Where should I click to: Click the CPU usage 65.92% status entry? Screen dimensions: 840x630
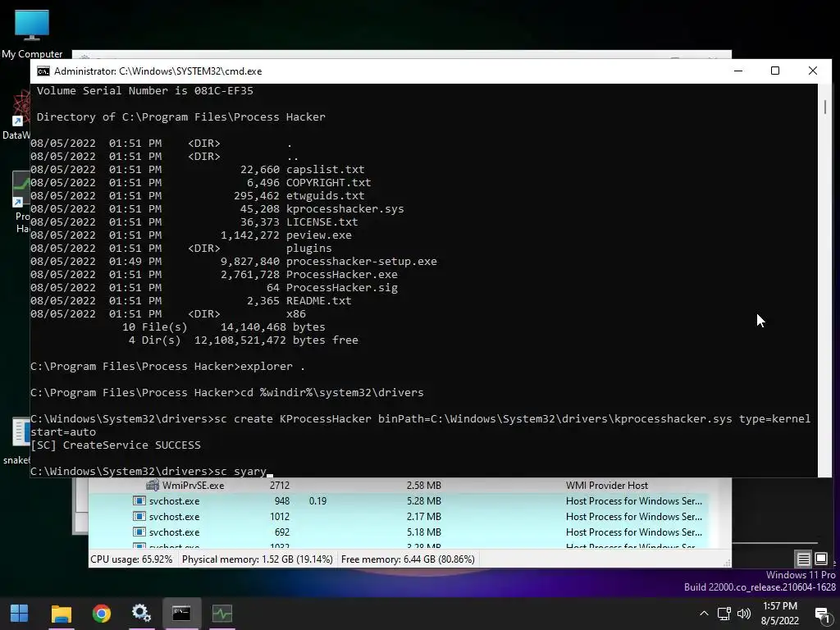pyautogui.click(x=131, y=559)
